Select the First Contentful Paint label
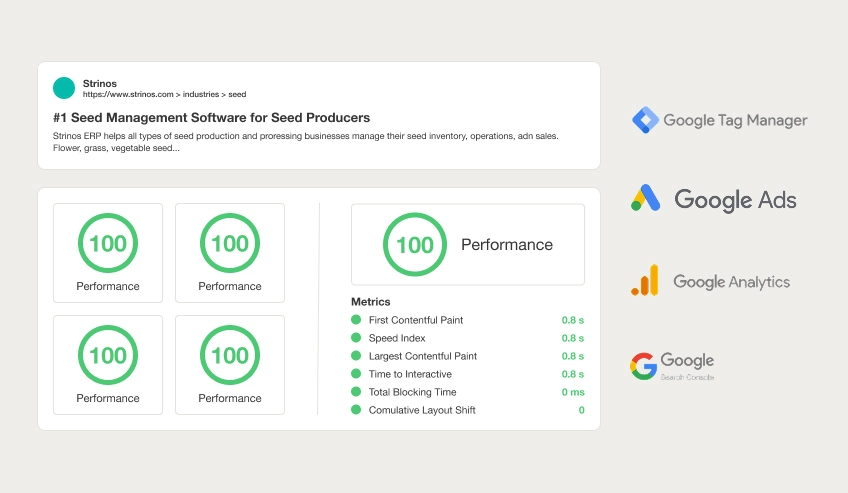The height and width of the screenshot is (493, 848). point(416,320)
